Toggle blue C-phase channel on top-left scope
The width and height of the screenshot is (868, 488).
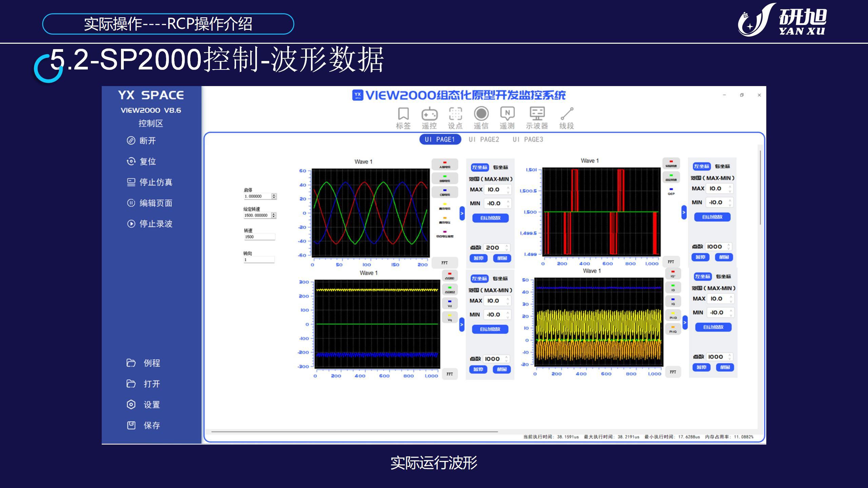point(445,192)
